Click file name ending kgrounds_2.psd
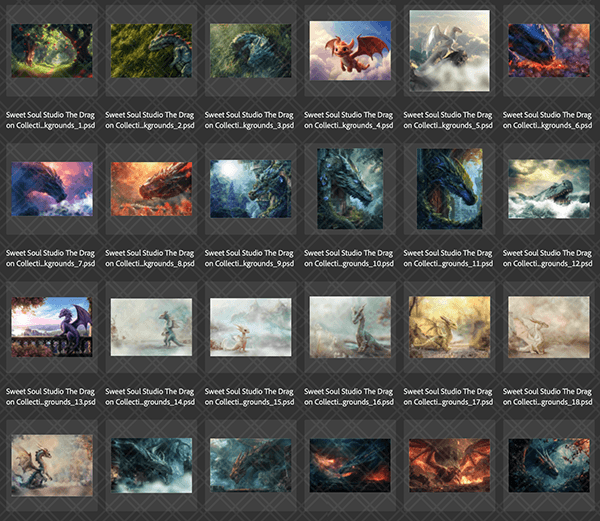The image size is (600, 521). [x=150, y=120]
